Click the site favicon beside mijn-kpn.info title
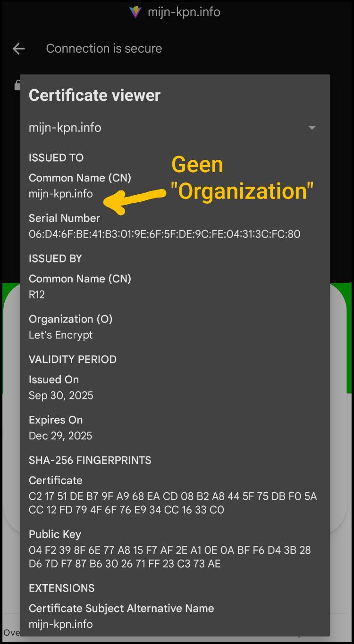The width and height of the screenshot is (354, 644). click(x=135, y=12)
